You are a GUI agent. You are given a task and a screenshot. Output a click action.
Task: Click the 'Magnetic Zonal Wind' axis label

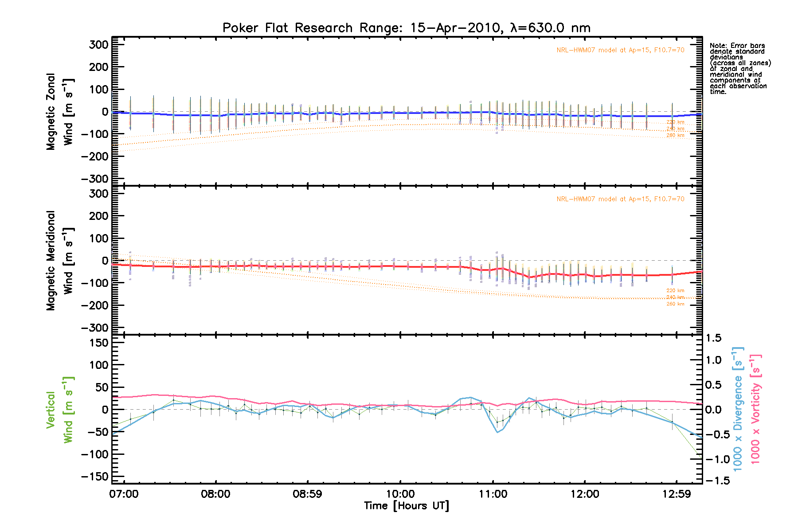pos(59,112)
